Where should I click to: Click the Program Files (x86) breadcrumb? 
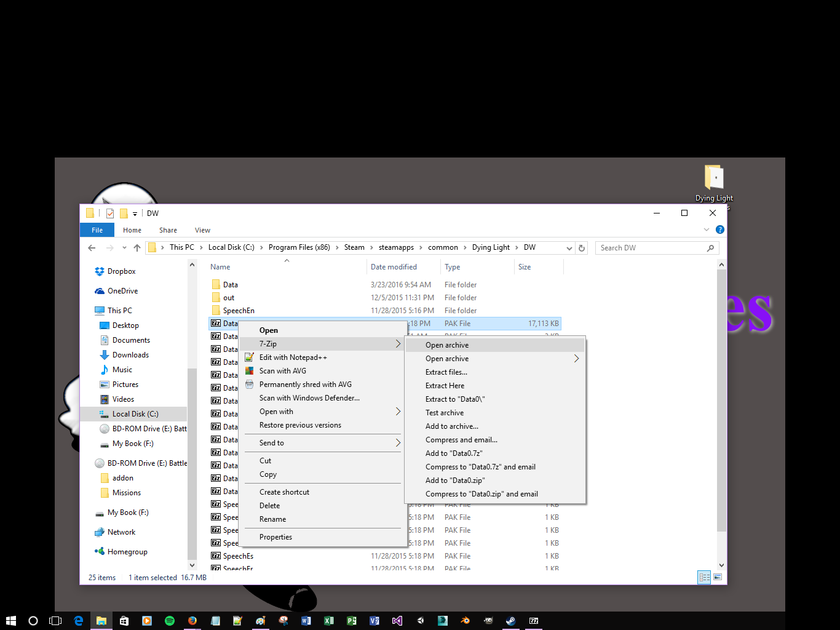pyautogui.click(x=299, y=247)
